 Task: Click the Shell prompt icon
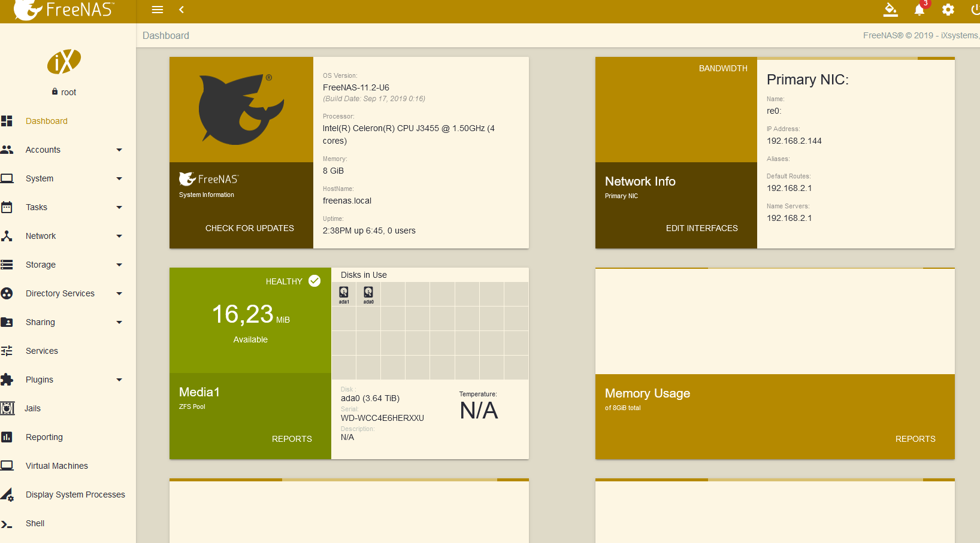7,524
